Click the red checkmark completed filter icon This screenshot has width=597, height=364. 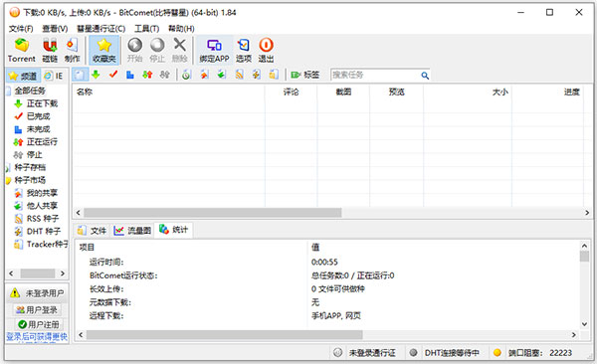(113, 75)
